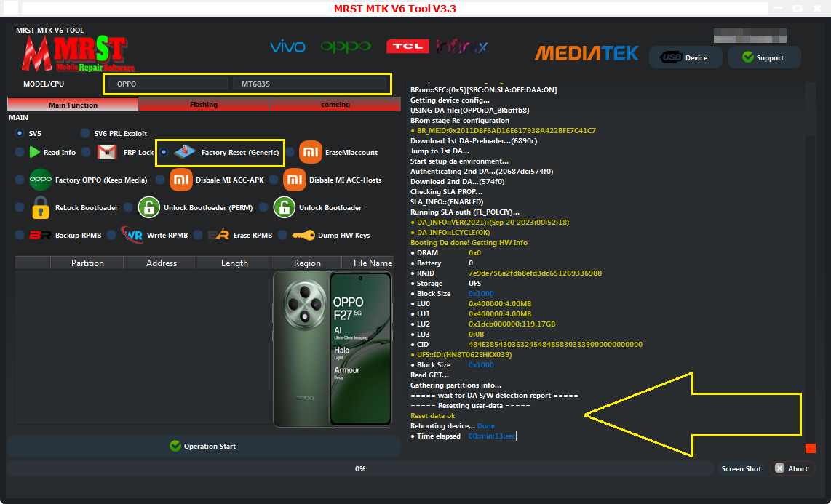Click the 'Rebooting device... Done' log line

pyautogui.click(x=452, y=425)
